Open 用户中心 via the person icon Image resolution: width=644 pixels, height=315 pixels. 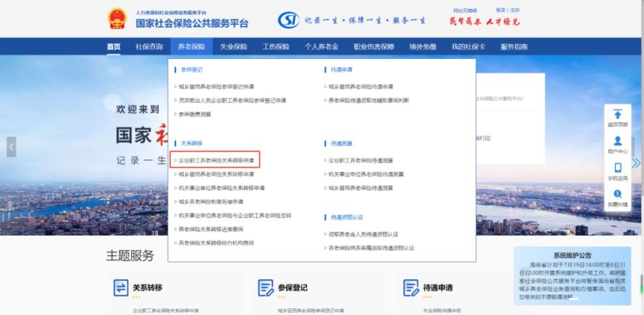[x=617, y=141]
